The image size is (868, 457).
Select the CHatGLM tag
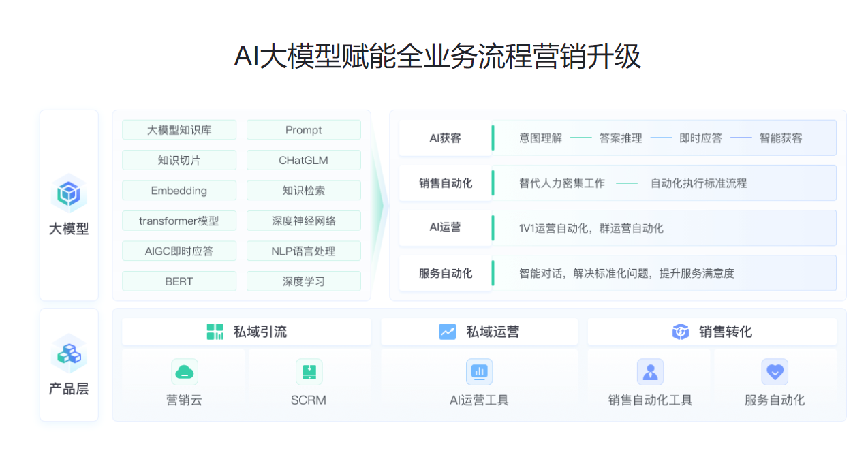[x=304, y=160]
